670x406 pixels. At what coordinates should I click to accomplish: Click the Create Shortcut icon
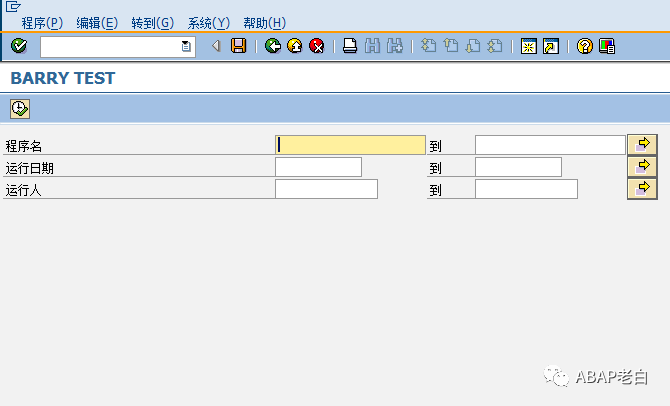[551, 46]
